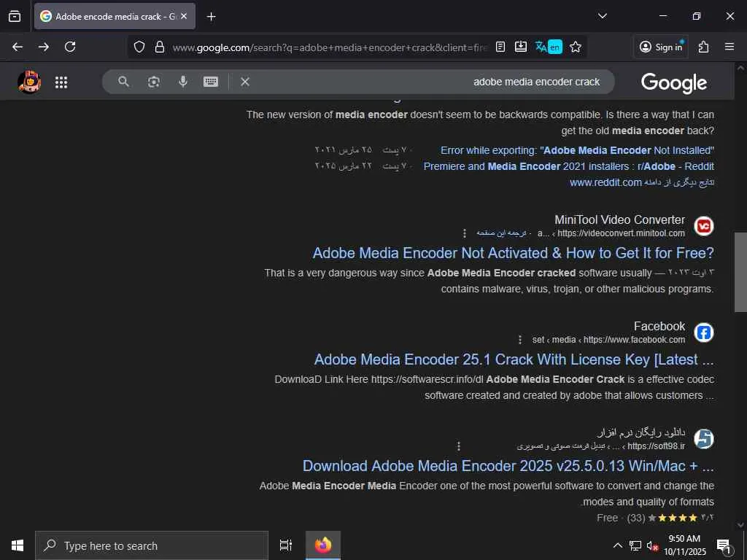The height and width of the screenshot is (560, 747).
Task: Click the Sign in account button
Action: coord(661,47)
